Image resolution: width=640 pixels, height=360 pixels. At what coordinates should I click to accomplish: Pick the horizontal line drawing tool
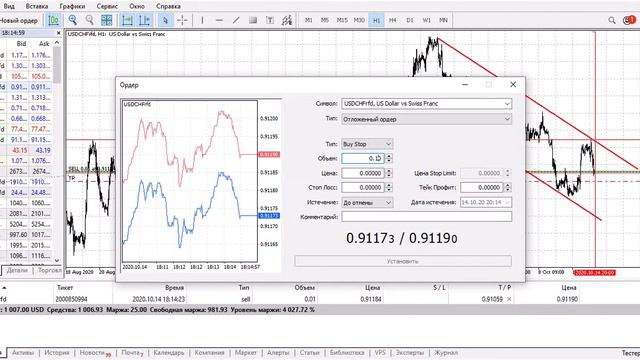[219, 20]
